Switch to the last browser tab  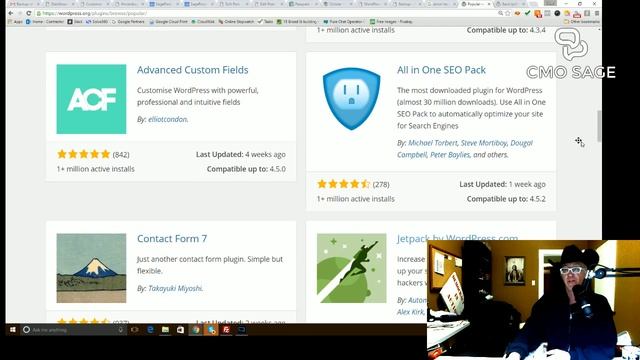point(510,4)
